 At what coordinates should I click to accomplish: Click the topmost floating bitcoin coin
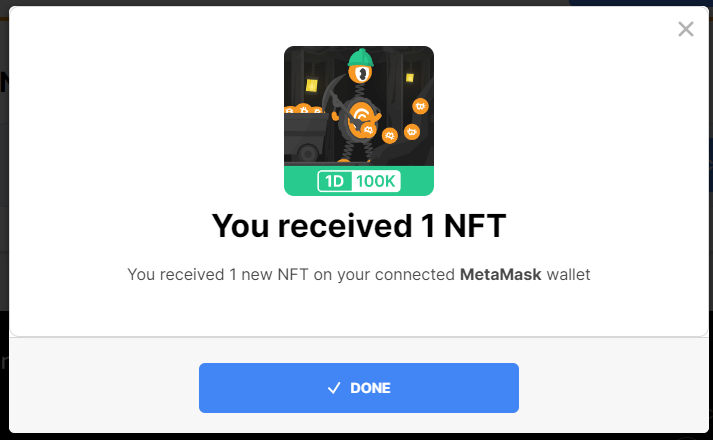coord(420,106)
